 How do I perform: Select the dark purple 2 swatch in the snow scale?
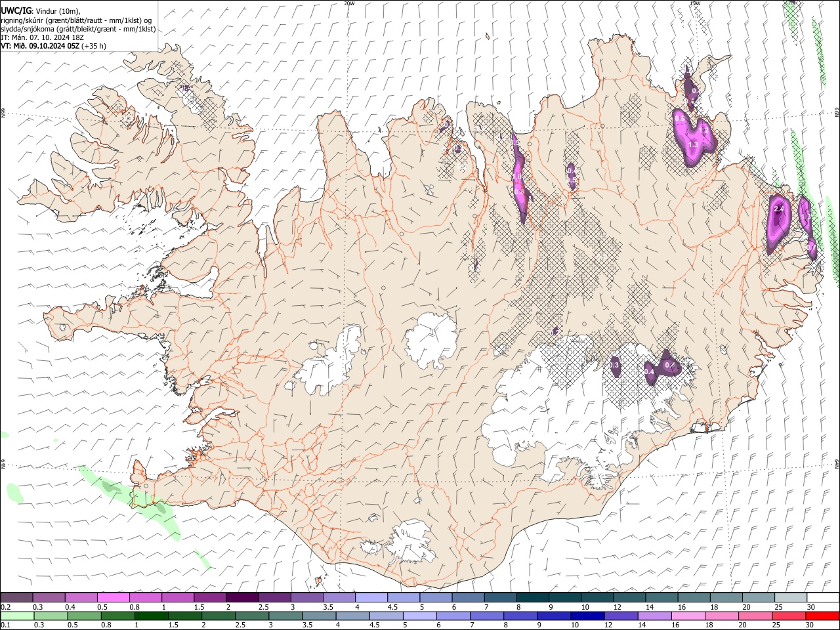(x=242, y=598)
